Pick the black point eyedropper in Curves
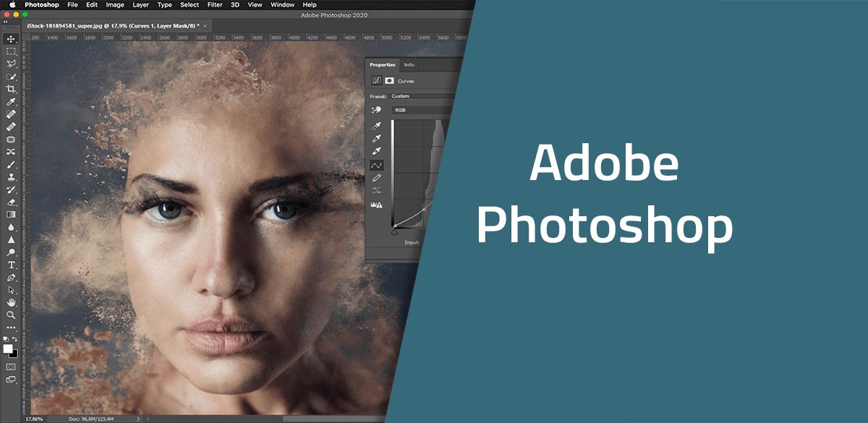Image resolution: width=868 pixels, height=423 pixels. pos(376,126)
